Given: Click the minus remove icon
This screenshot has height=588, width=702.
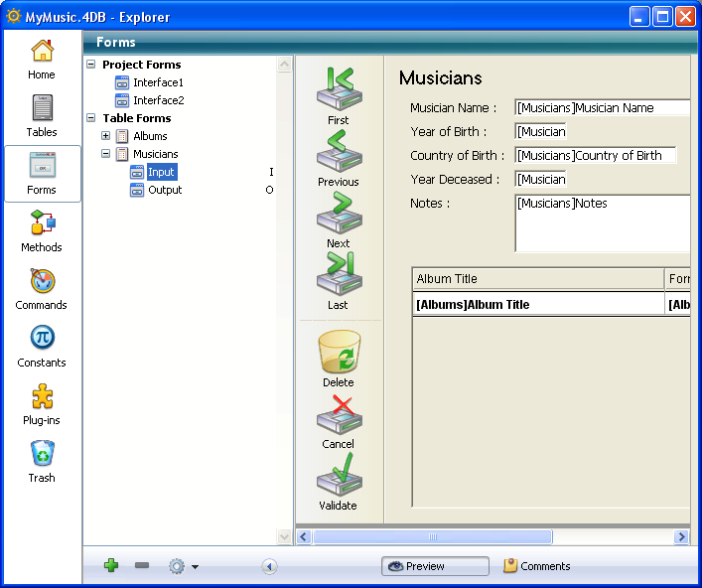Looking at the screenshot, I should 142,566.
